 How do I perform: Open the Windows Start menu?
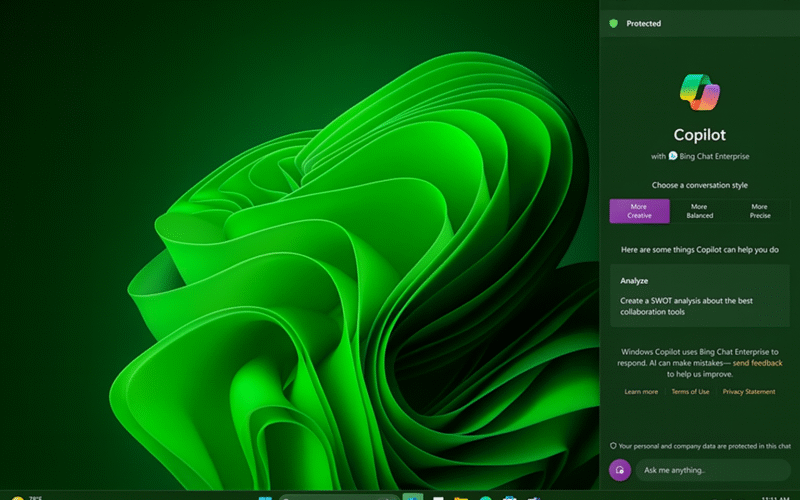(265, 497)
